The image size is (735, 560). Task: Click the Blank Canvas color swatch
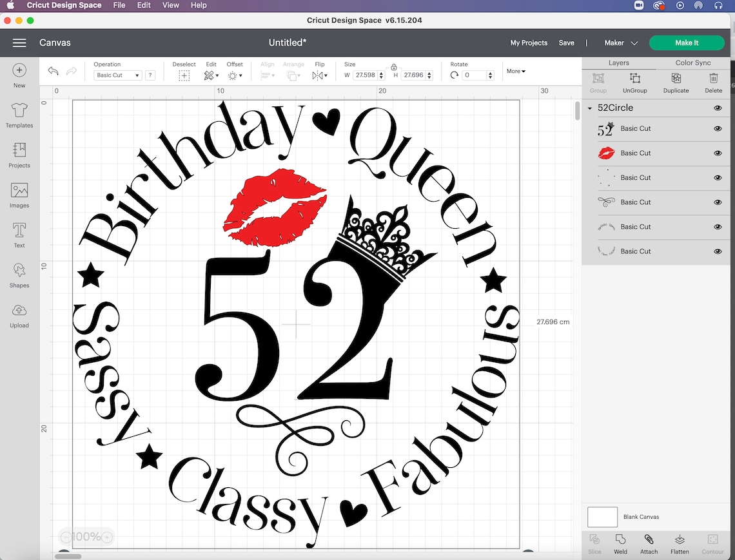[x=602, y=517]
